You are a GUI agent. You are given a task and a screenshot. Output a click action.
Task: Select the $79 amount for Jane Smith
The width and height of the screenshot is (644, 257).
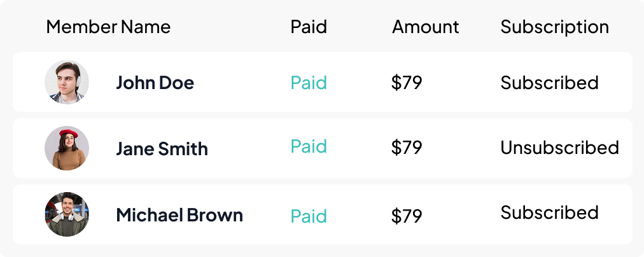pyautogui.click(x=407, y=148)
